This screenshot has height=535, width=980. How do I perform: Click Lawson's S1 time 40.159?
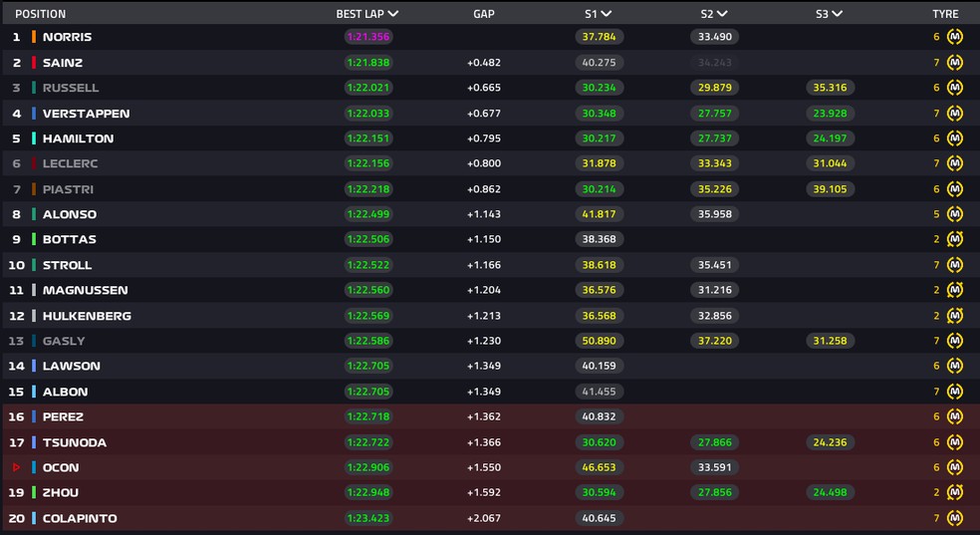coord(599,366)
